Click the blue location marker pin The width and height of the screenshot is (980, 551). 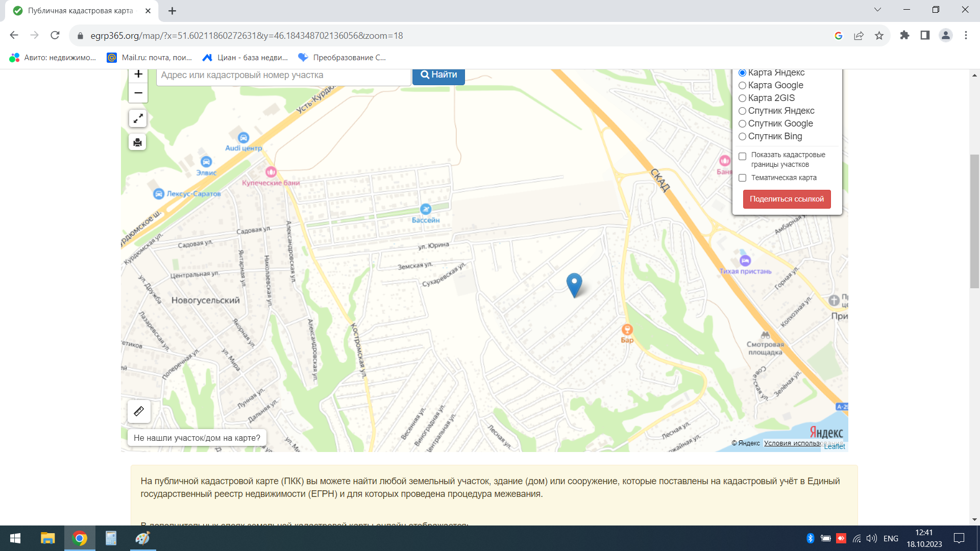tap(574, 284)
